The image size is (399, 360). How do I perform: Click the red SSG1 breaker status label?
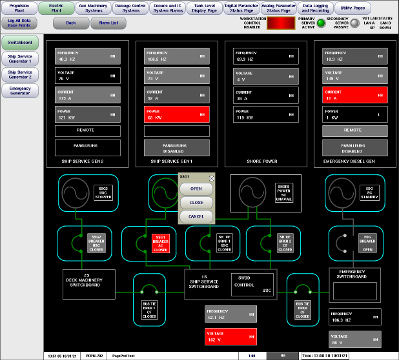(161, 243)
